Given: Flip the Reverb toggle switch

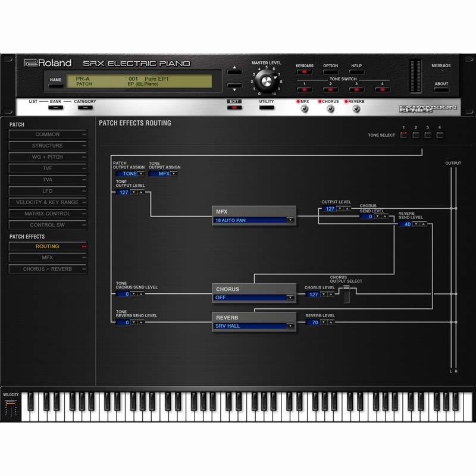Looking at the screenshot, I should [x=356, y=109].
